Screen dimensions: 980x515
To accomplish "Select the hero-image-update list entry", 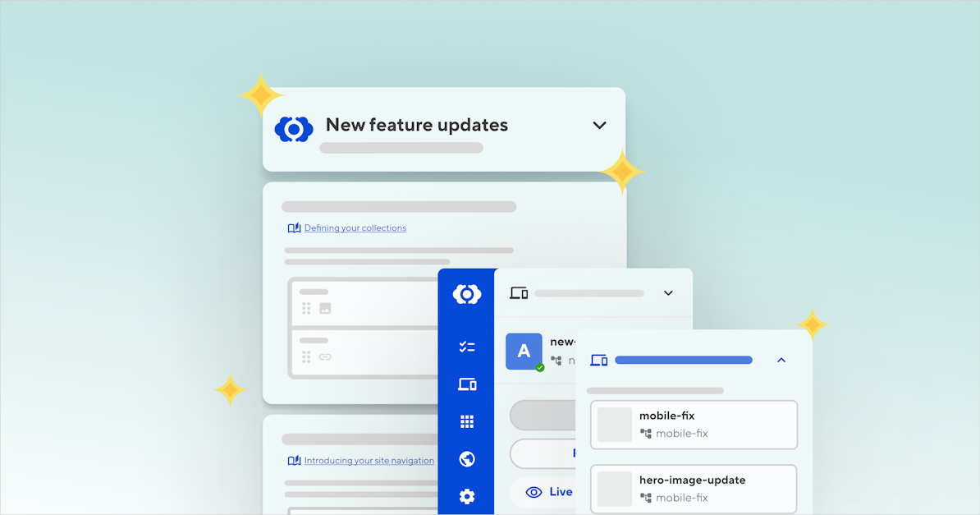I will pos(694,488).
